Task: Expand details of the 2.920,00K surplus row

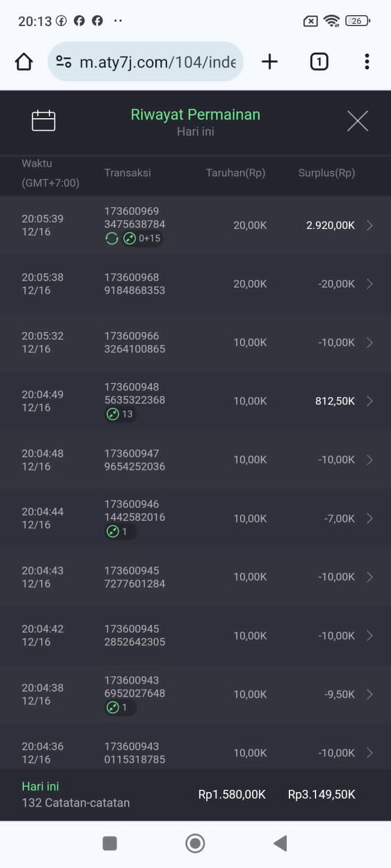Action: pos(369,225)
